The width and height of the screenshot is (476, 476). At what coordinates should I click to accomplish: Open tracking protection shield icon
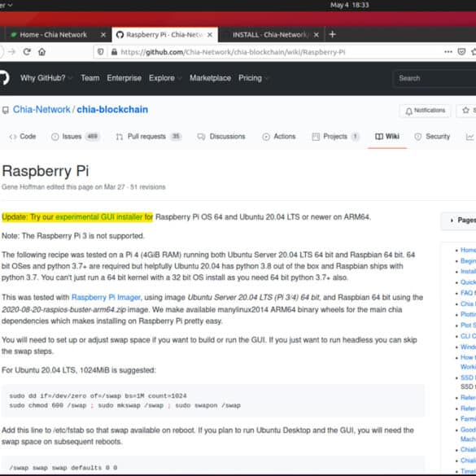click(x=100, y=52)
